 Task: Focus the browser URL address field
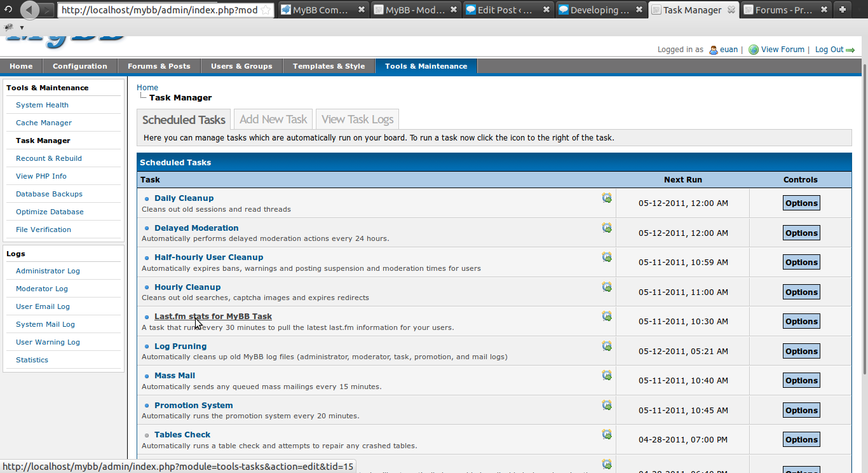click(x=159, y=10)
